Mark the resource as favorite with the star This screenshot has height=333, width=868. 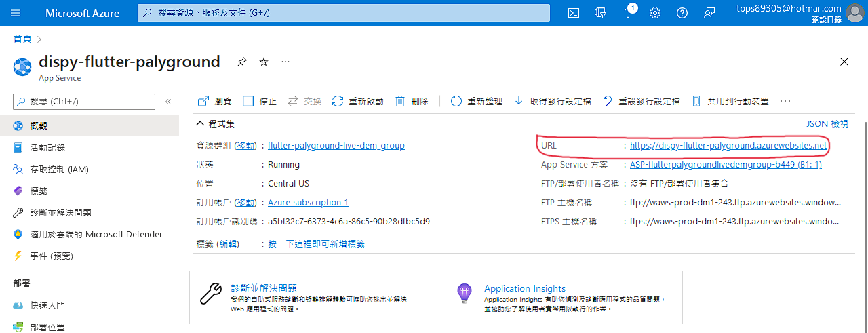coord(264,62)
